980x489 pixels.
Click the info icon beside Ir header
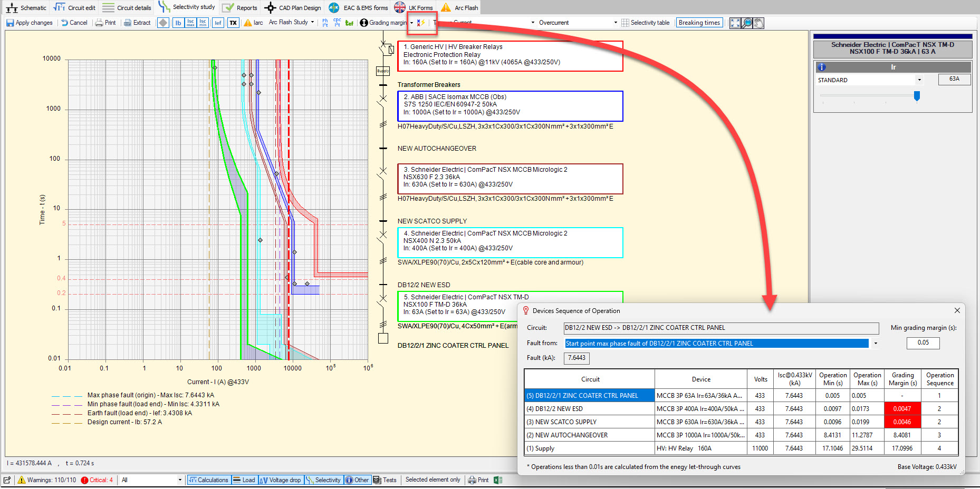[822, 67]
